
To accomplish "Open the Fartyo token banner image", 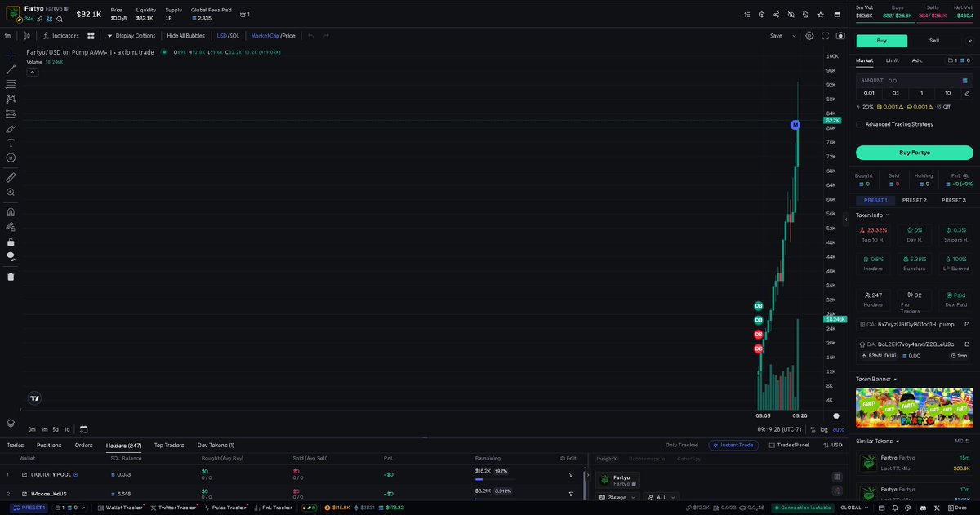I will click(915, 407).
